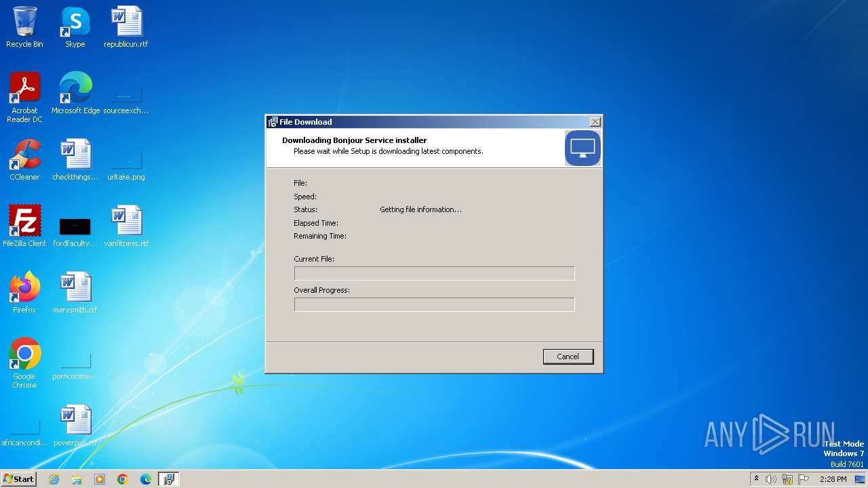Screen dimensions: 868x488
Task: Select the powerpics.rtf document icon
Action: coord(75,426)
